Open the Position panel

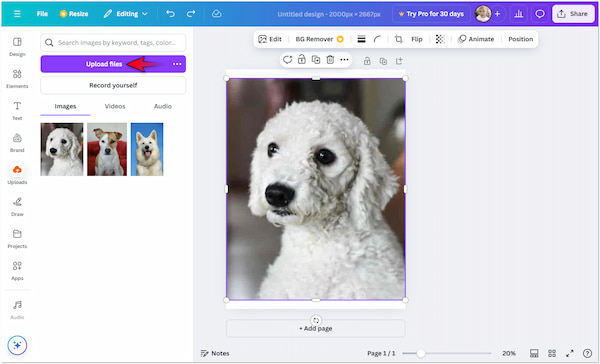pos(520,39)
